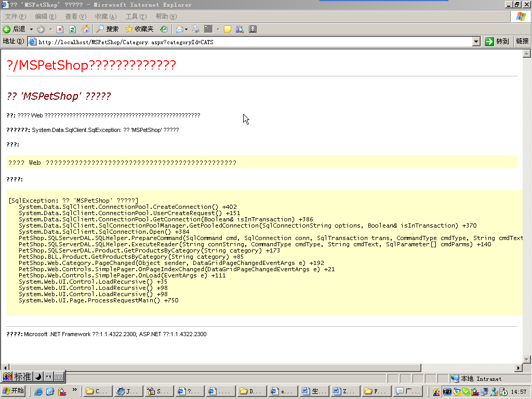Image resolution: width=532 pixels, height=399 pixels.
Task: Stop loading the page
Action: pyautogui.click(x=60, y=29)
